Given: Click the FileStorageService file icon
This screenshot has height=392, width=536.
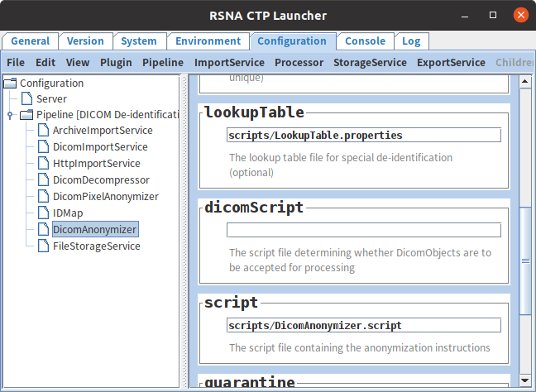Looking at the screenshot, I should (43, 246).
